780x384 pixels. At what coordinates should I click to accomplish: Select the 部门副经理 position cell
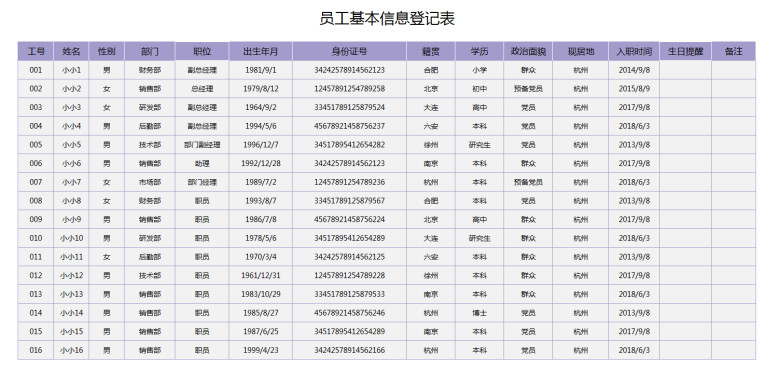click(x=202, y=145)
